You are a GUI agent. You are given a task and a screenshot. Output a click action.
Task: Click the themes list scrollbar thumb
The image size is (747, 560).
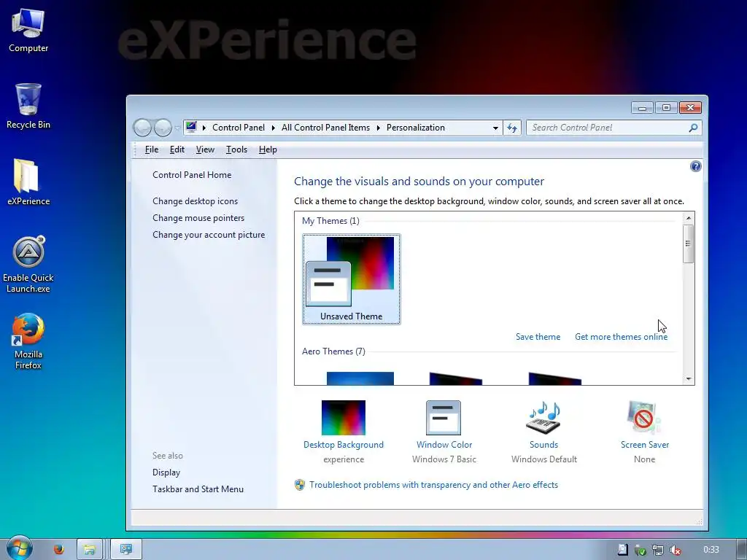(x=688, y=244)
